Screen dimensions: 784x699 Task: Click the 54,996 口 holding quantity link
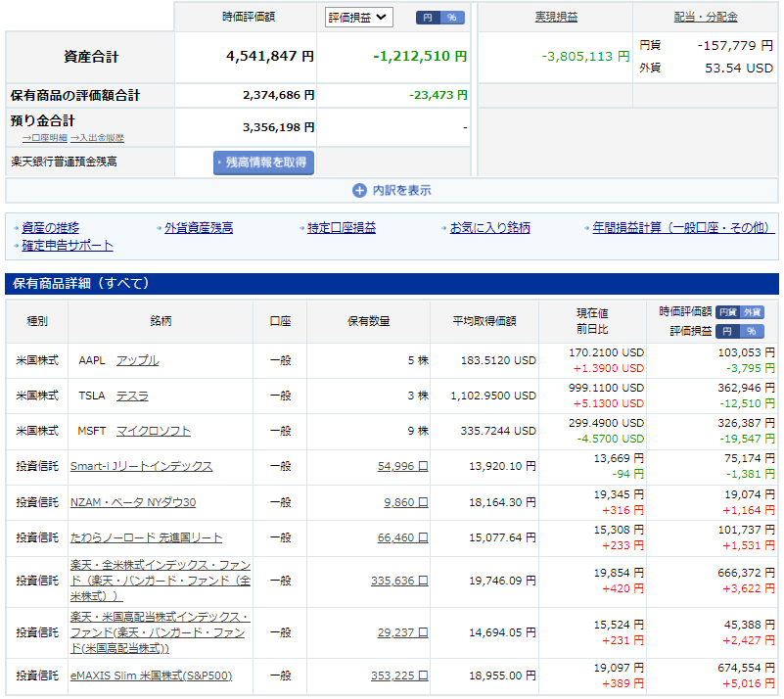[x=402, y=467]
